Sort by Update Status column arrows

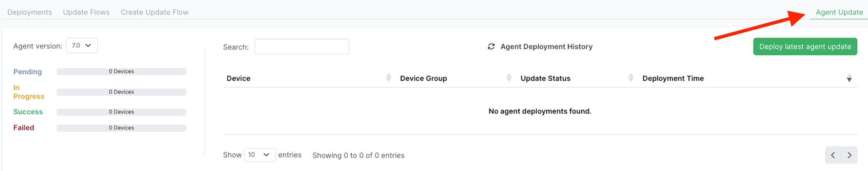coord(631,78)
